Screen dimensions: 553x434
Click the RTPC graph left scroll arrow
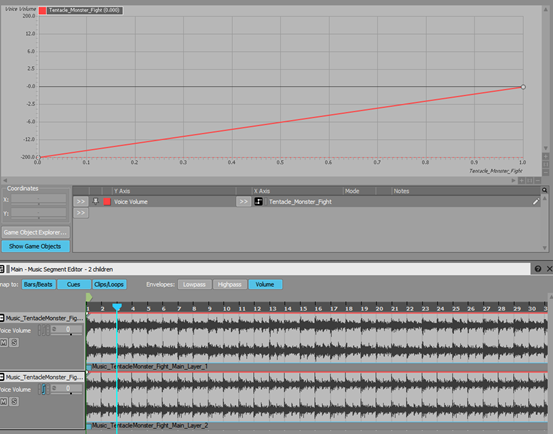click(5, 181)
